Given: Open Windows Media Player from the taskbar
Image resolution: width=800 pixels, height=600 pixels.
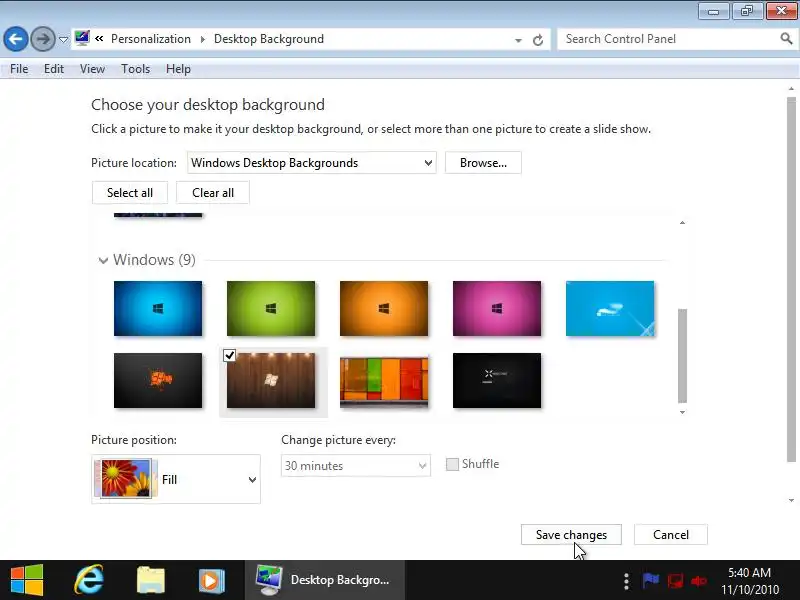Looking at the screenshot, I should tap(212, 580).
